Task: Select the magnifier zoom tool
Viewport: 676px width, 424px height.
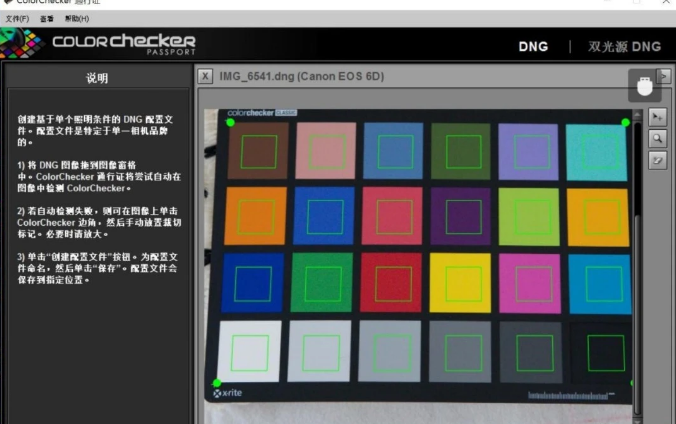Action: (x=657, y=138)
